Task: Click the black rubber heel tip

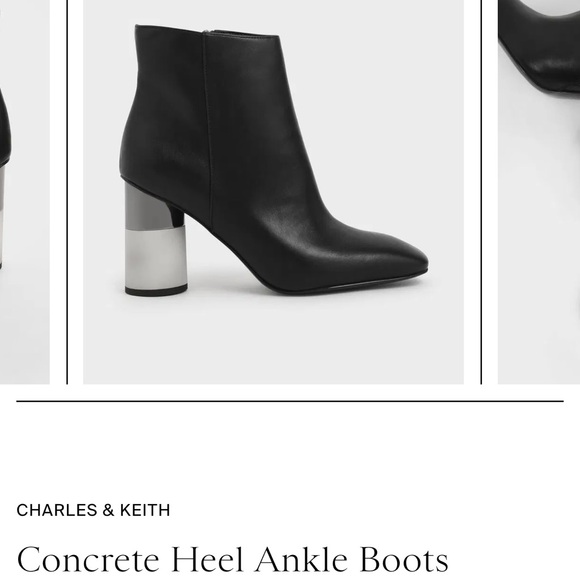Action: [x=156, y=290]
